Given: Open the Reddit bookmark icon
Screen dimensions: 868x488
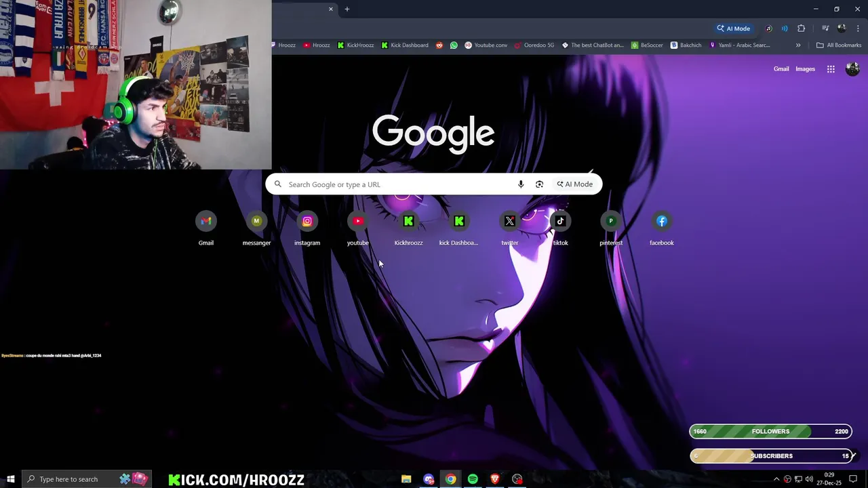Looking at the screenshot, I should point(439,45).
